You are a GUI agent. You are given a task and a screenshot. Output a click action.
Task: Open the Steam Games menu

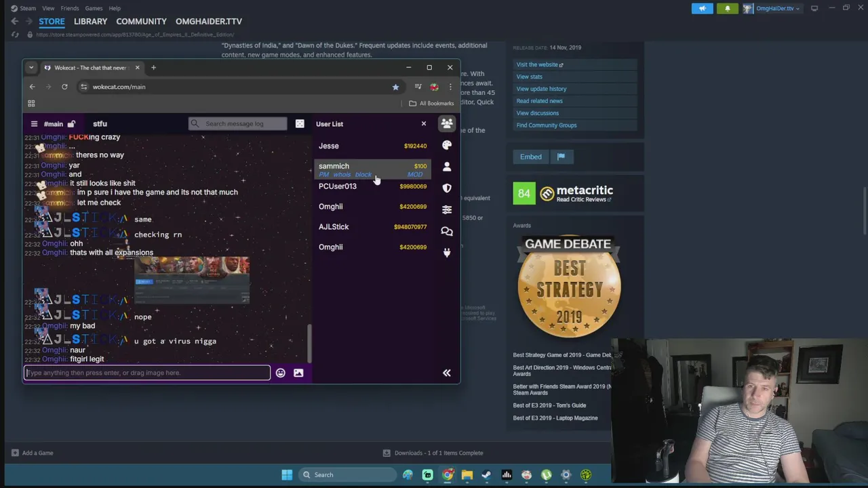pos(94,8)
